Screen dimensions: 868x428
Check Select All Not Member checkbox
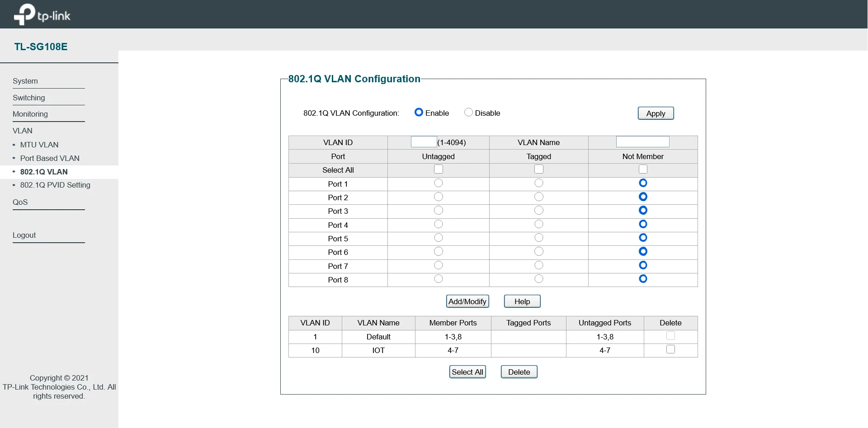point(643,169)
